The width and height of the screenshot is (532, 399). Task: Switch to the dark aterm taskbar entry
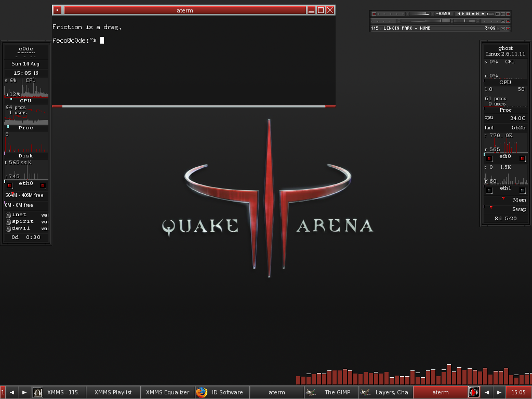pyautogui.click(x=277, y=392)
